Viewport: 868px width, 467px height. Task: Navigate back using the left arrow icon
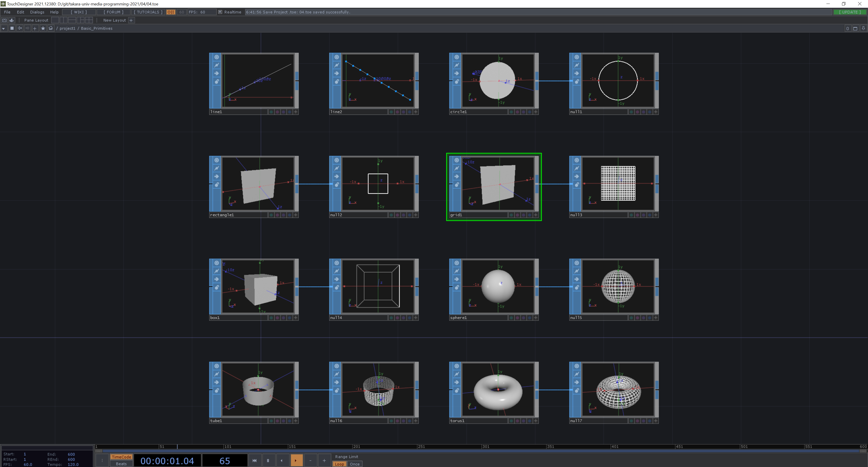click(x=19, y=28)
